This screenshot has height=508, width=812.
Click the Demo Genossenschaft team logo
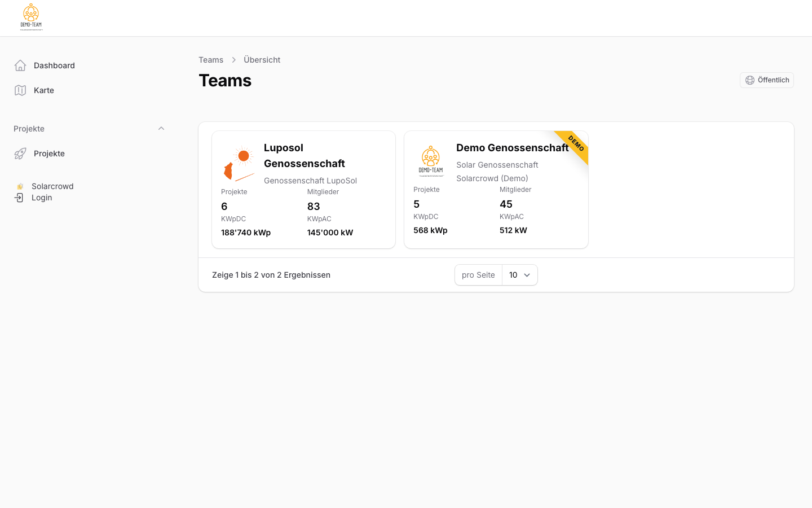(431, 161)
